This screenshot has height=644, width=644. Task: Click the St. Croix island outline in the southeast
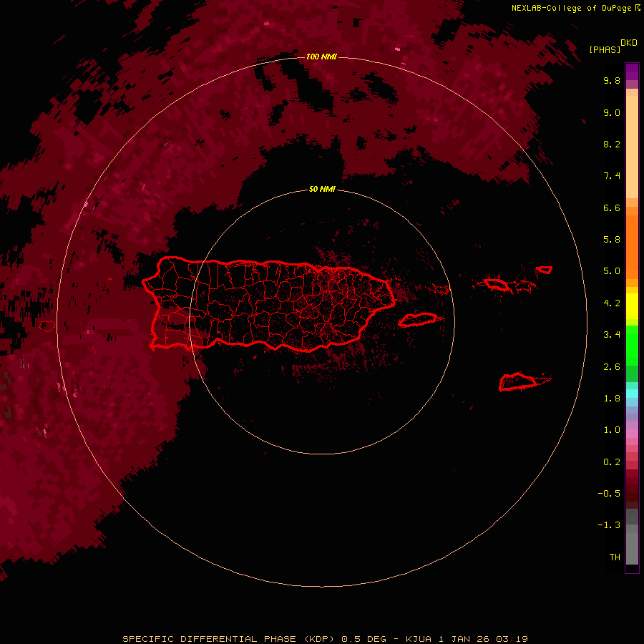(x=518, y=381)
